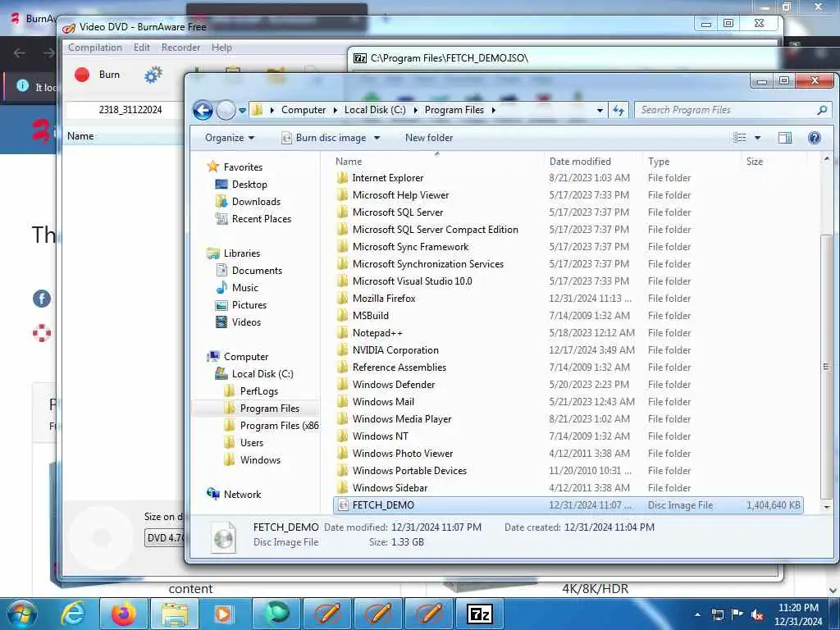The width and height of the screenshot is (840, 630).
Task: Open Downloads in Favorites
Action: click(256, 202)
